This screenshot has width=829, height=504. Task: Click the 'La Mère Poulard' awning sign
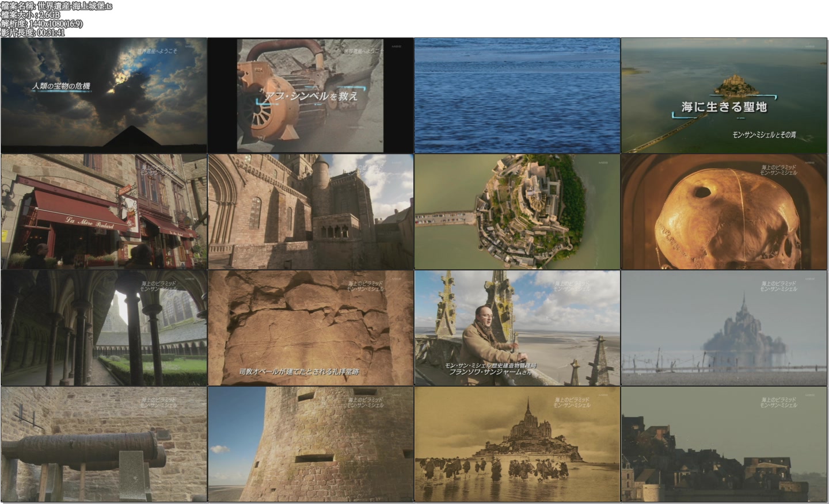[90, 222]
